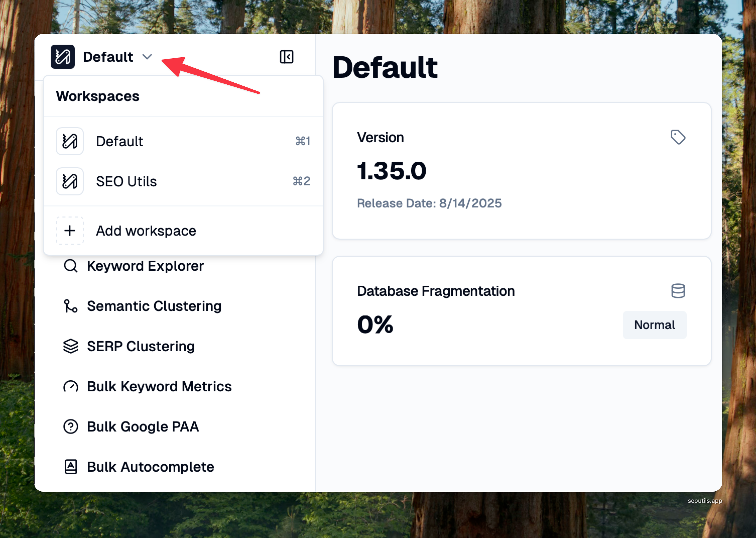This screenshot has height=538, width=756.
Task: Click the tag icon on the Version card
Action: tap(677, 137)
